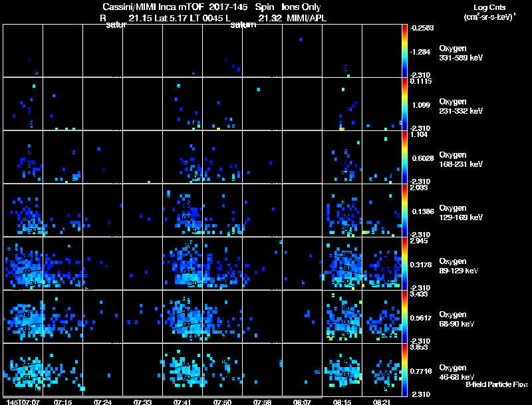This screenshot has width=532, height=405.
Task: Open the 07:50 panel in Oxygen 168-231 keV row
Action: (222, 157)
